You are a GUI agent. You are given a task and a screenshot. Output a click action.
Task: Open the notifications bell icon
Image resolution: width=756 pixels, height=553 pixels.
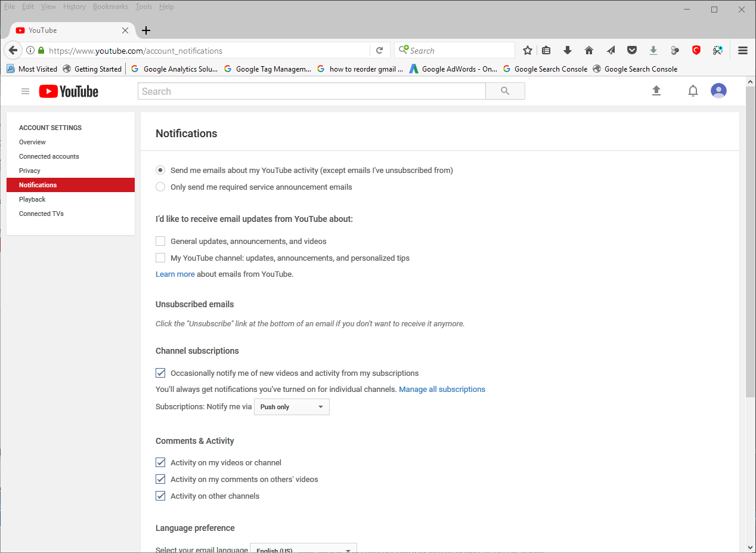[x=693, y=91]
